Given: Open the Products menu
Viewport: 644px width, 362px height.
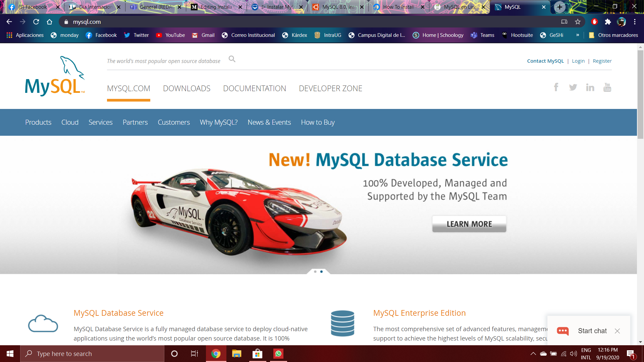Looking at the screenshot, I should click(x=38, y=122).
